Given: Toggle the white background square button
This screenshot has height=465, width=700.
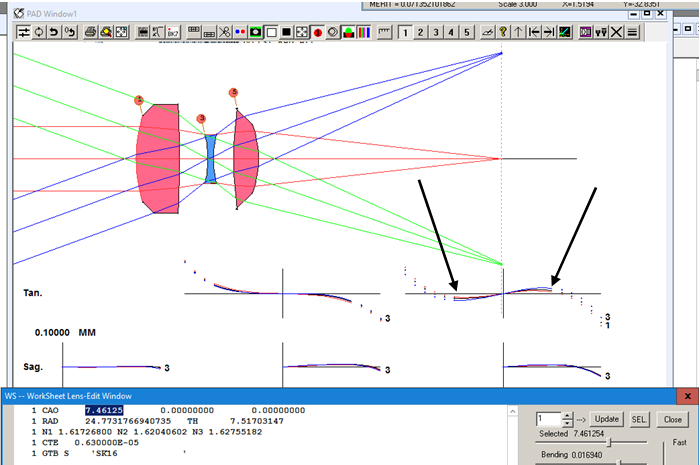Looking at the screenshot, I should 271,32.
